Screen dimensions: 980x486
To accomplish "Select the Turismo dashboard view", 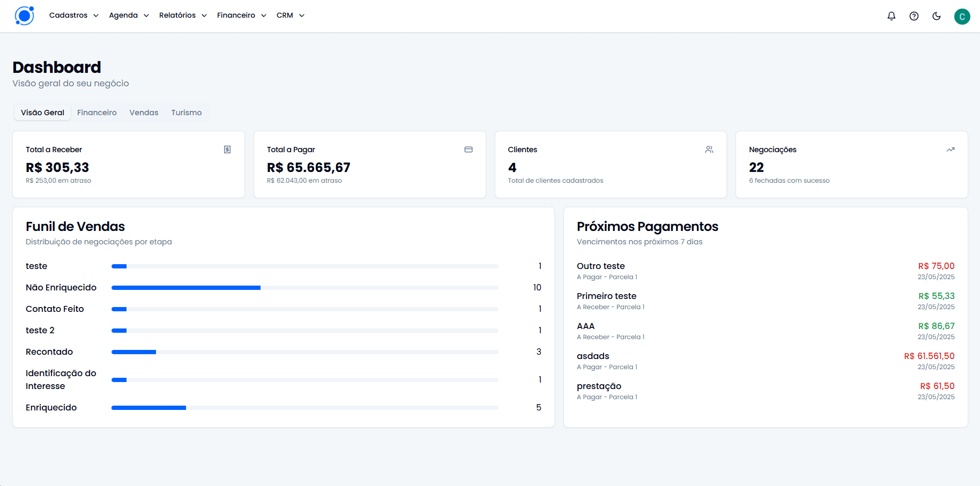I will 186,113.
